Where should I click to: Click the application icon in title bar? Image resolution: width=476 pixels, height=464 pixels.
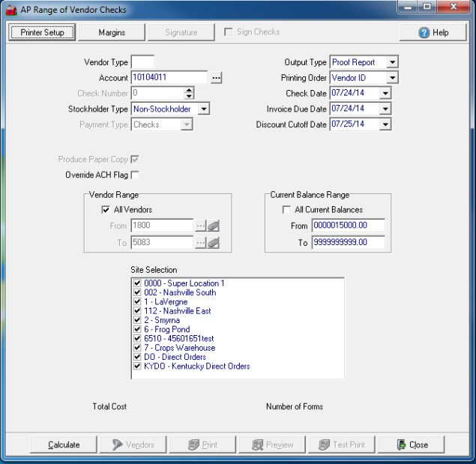[10, 10]
